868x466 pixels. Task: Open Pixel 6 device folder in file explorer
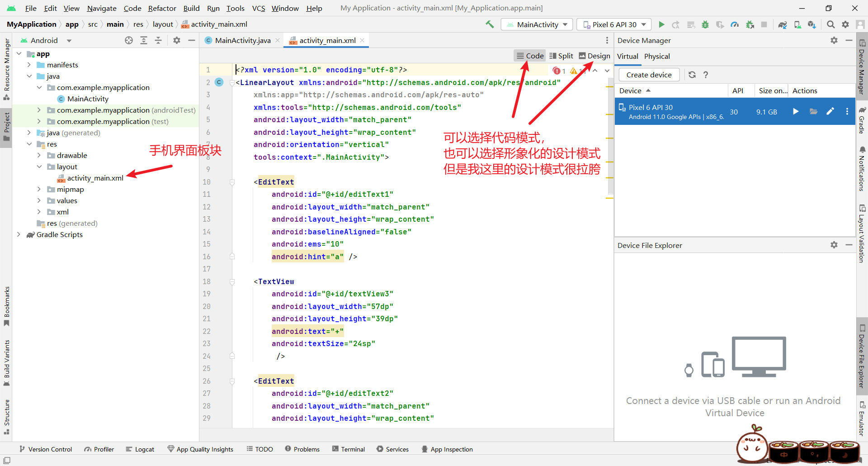coord(813,111)
